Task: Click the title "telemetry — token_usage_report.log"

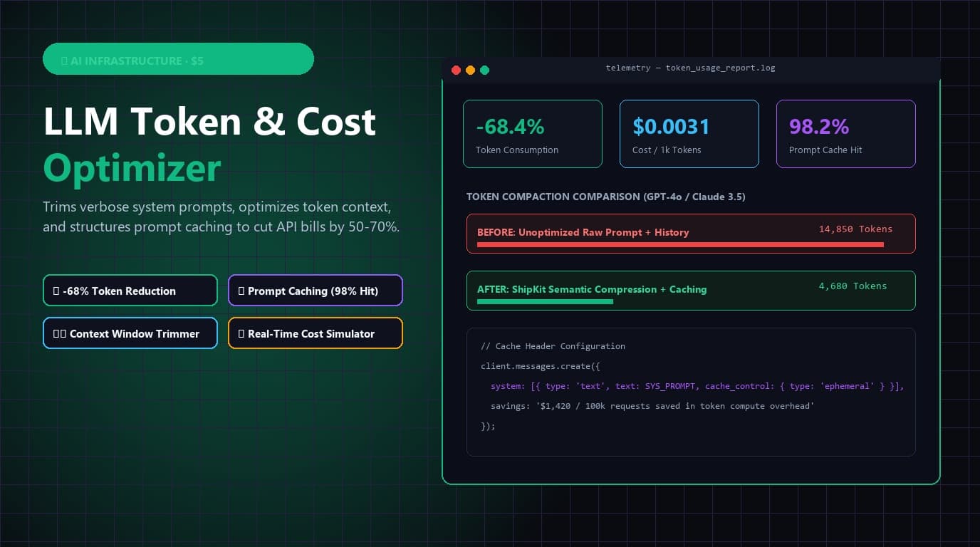Action: tap(690, 68)
